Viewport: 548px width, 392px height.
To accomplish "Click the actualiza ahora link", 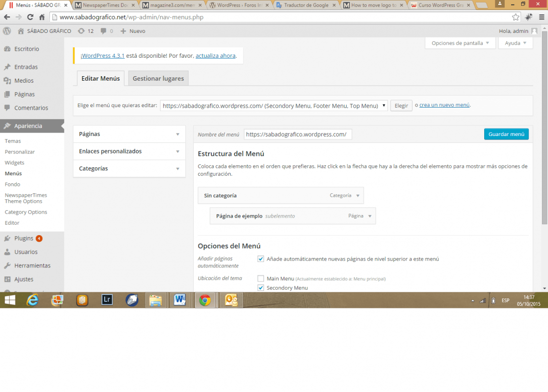I will [215, 56].
